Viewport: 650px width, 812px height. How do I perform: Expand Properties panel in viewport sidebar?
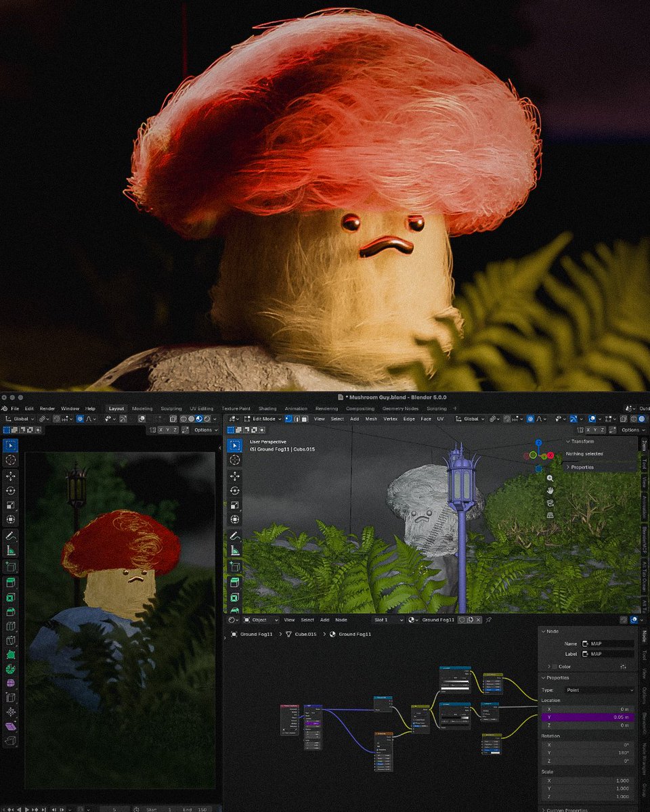point(580,467)
